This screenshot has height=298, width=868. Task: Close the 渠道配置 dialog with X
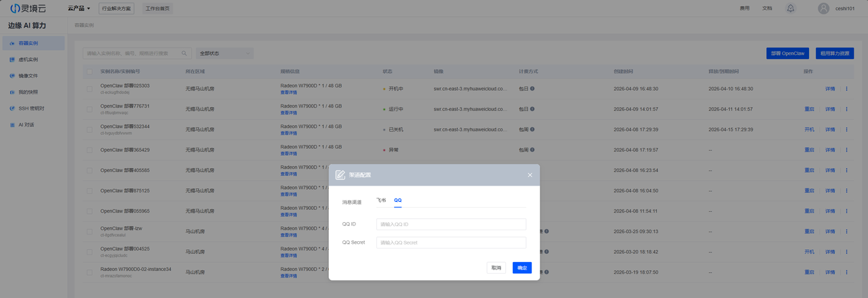[530, 175]
